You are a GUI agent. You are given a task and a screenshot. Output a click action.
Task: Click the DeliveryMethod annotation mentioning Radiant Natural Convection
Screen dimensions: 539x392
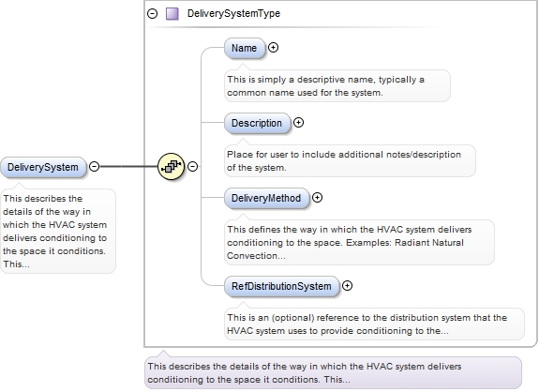pos(359,242)
